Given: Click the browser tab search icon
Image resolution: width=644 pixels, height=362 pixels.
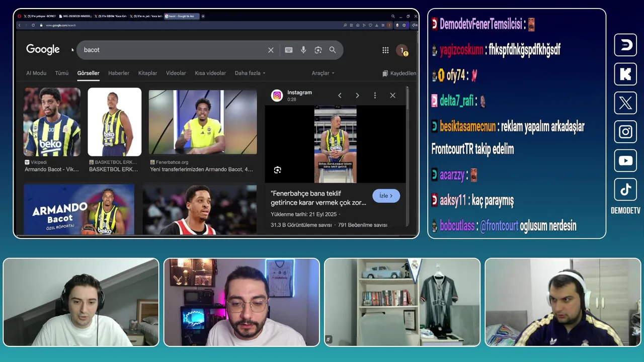Looking at the screenshot, I should 393,16.
